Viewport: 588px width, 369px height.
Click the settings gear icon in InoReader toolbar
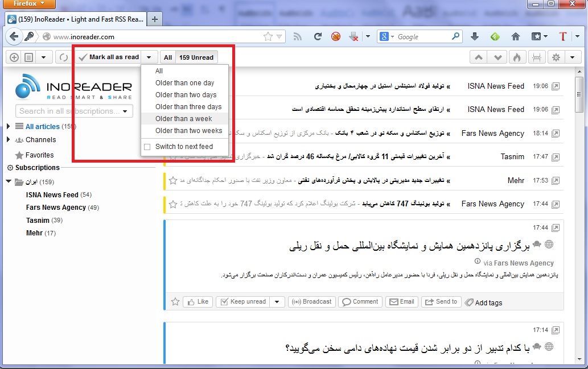pos(556,57)
